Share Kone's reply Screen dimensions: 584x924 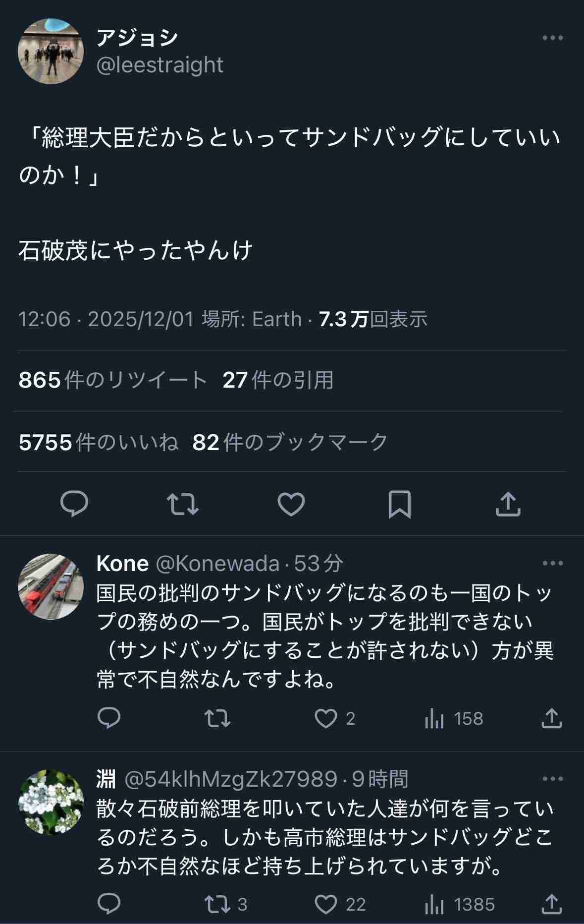(x=551, y=718)
